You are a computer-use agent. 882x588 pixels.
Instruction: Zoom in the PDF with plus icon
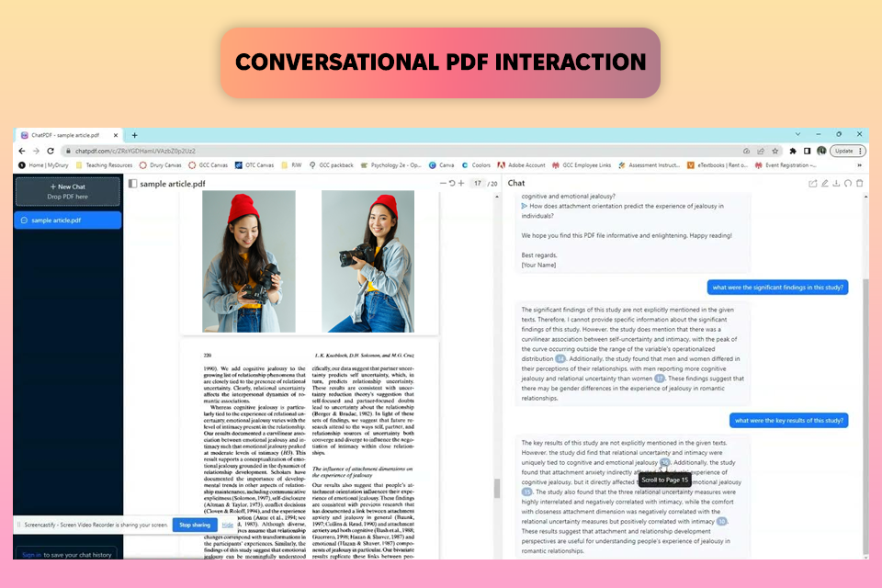click(461, 183)
